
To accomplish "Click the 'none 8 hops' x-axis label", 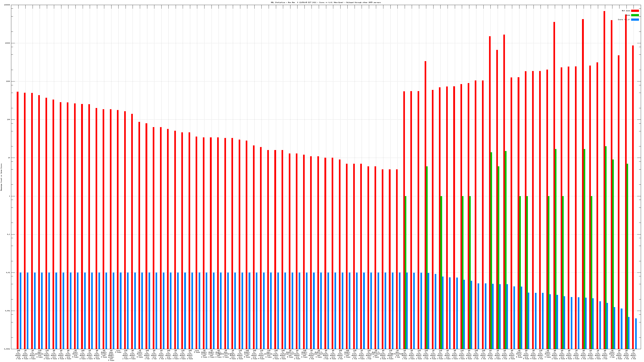I will pos(118,351).
